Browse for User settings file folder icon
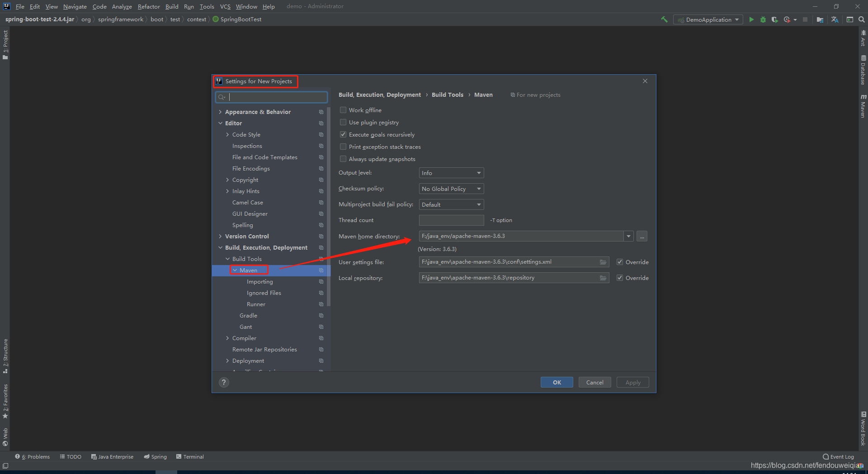 pos(603,262)
